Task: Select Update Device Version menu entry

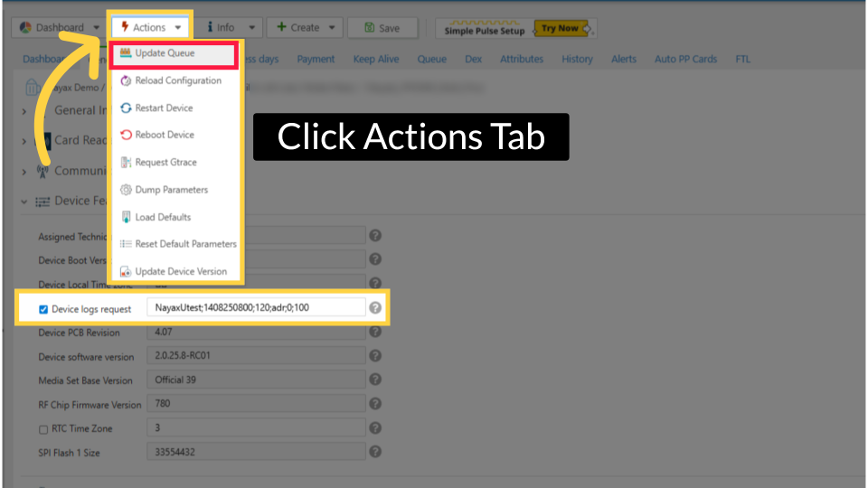Action: 181,271
